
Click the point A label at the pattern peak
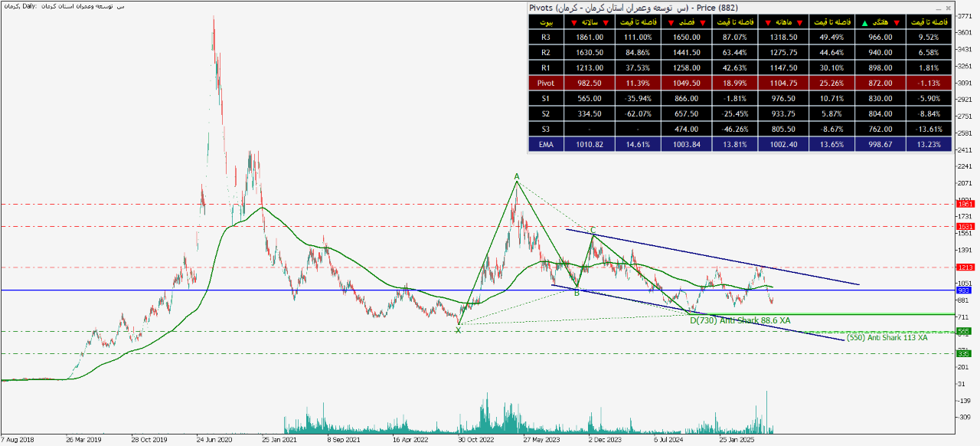click(x=517, y=176)
